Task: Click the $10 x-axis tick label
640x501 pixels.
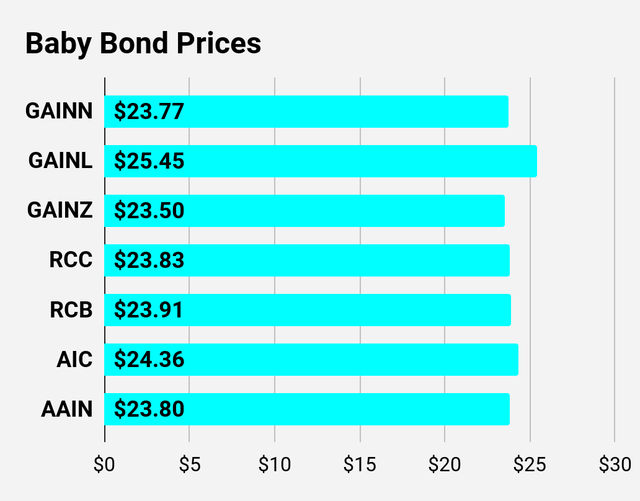Action: (274, 465)
